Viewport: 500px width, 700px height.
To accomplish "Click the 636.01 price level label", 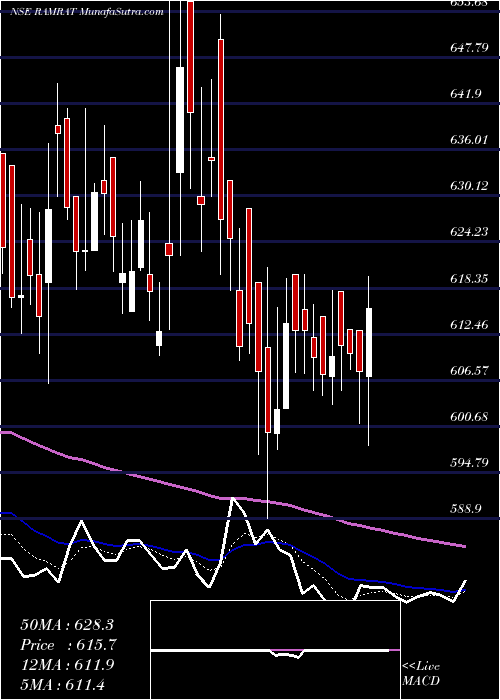I will (469, 140).
